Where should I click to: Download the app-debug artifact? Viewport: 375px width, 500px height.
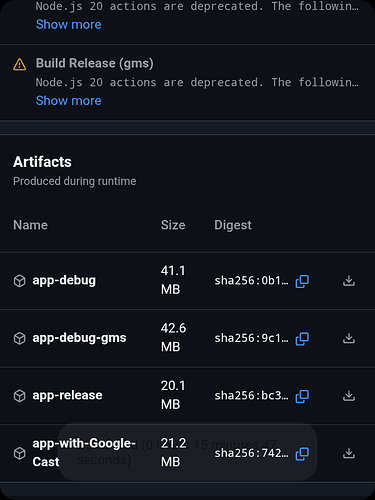[349, 281]
